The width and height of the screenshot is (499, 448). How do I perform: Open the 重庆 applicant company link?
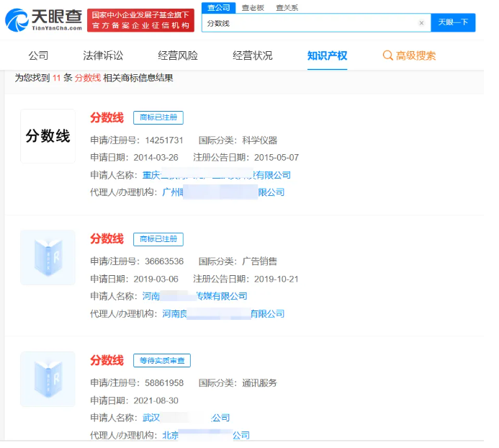217,175
